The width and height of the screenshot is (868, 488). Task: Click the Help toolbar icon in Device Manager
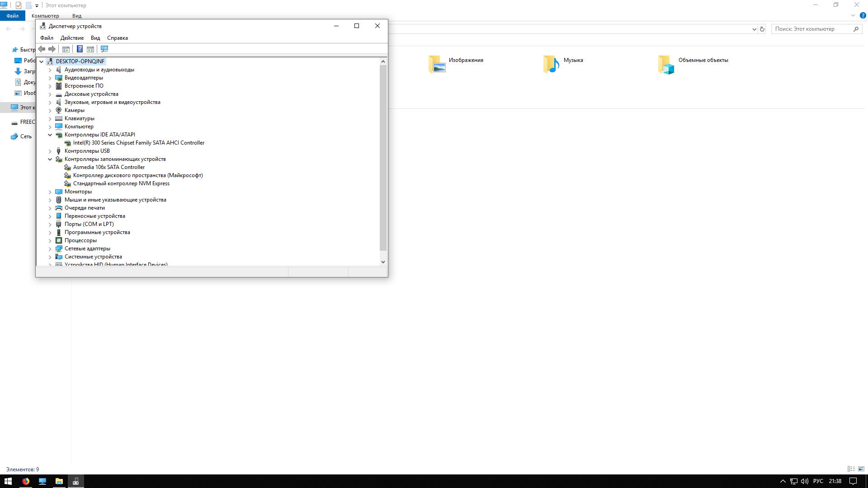pyautogui.click(x=80, y=49)
